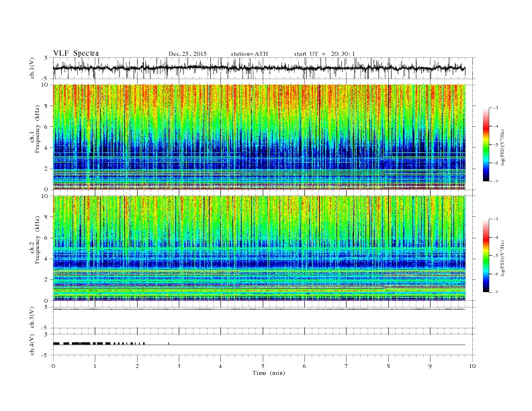Viewport: 532px width, 411px height.
Task: Click the "6" kHz tick on ch.2 spectrogram
Action: tap(47, 238)
